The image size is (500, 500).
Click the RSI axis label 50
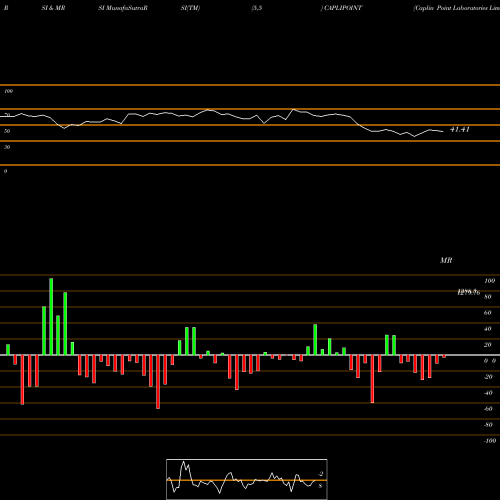tap(7, 131)
